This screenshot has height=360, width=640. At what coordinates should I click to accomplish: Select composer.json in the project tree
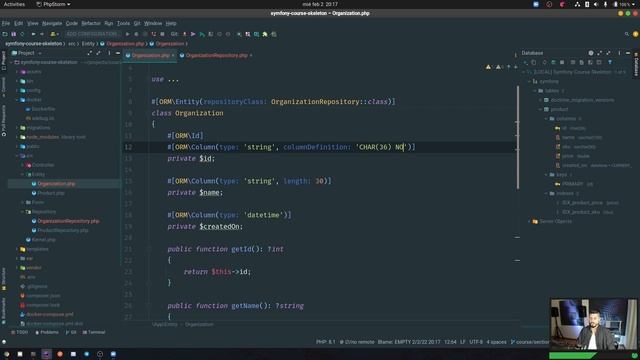pos(40,296)
